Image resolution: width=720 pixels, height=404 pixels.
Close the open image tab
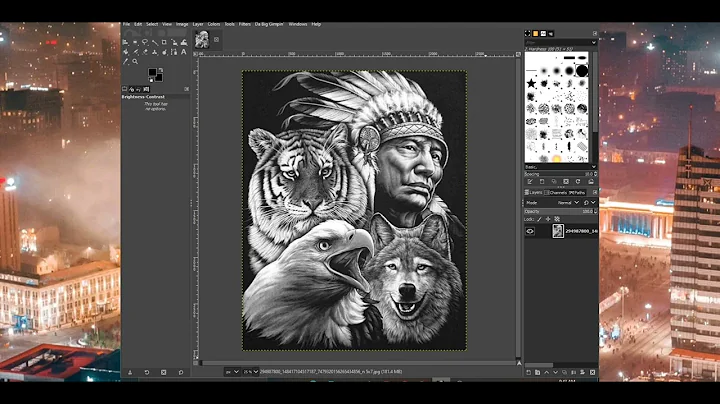216,39
